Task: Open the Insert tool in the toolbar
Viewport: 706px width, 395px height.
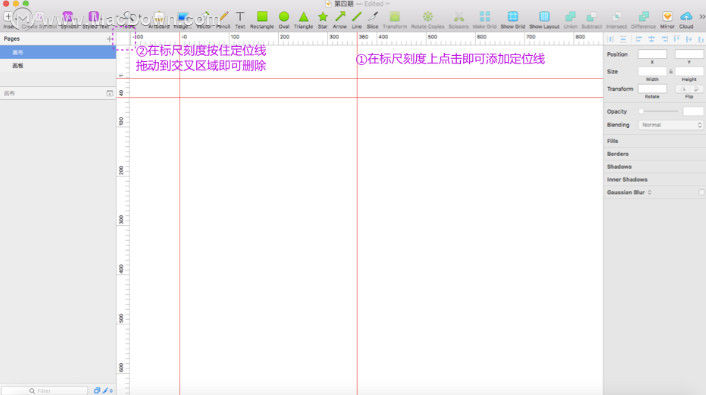Action: 8,18
